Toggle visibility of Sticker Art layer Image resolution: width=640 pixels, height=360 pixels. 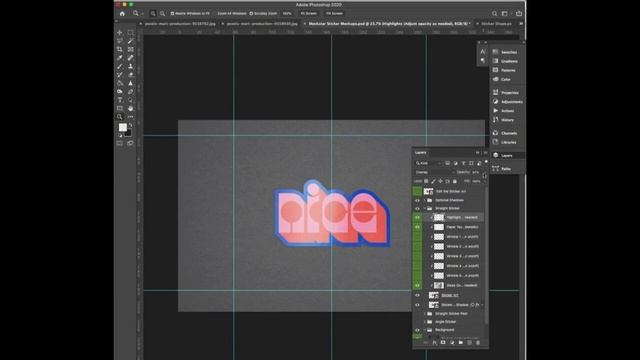coord(417,295)
